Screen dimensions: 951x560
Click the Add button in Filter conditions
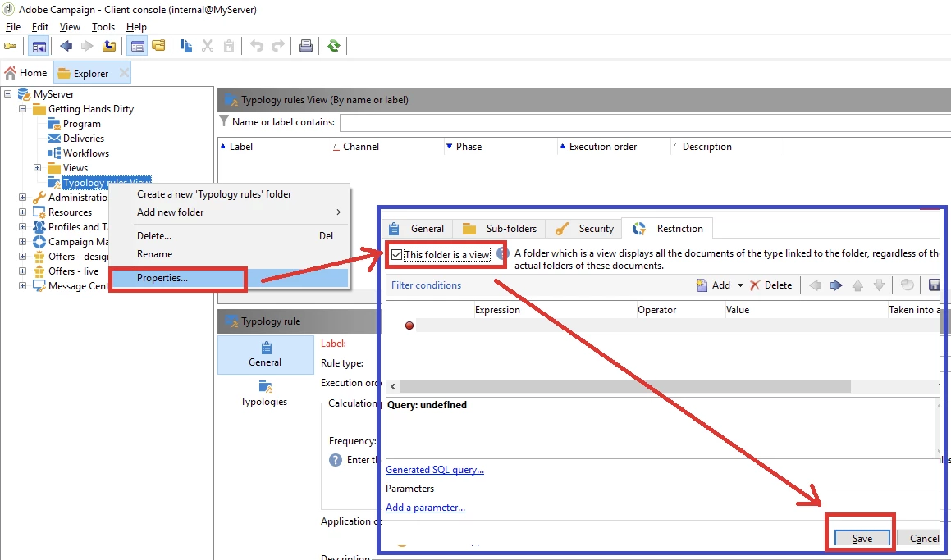[713, 285]
